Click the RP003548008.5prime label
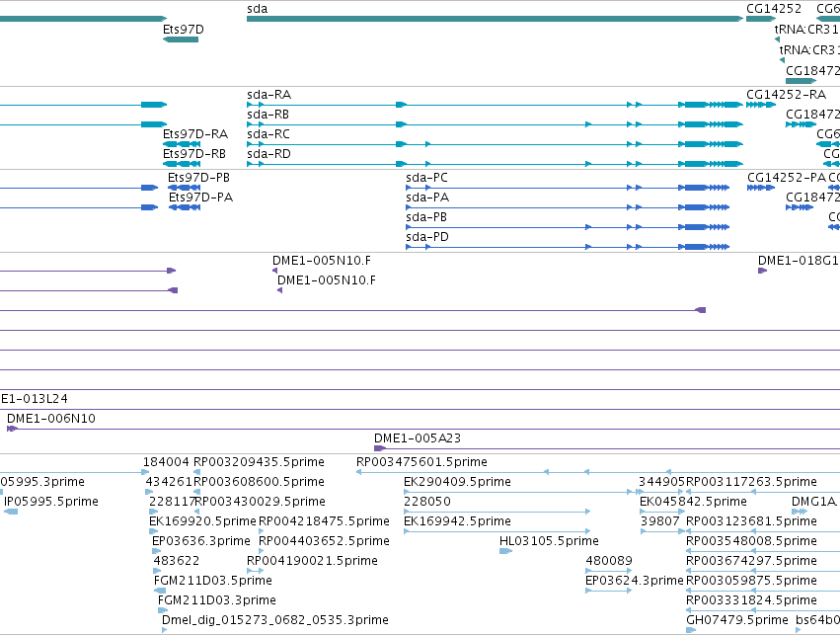The height and width of the screenshot is (635, 840). tap(751, 541)
